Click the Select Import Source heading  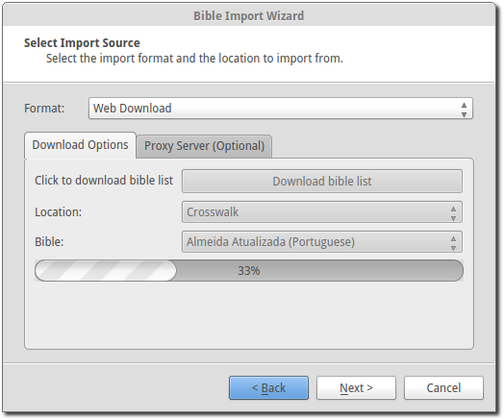tap(82, 42)
